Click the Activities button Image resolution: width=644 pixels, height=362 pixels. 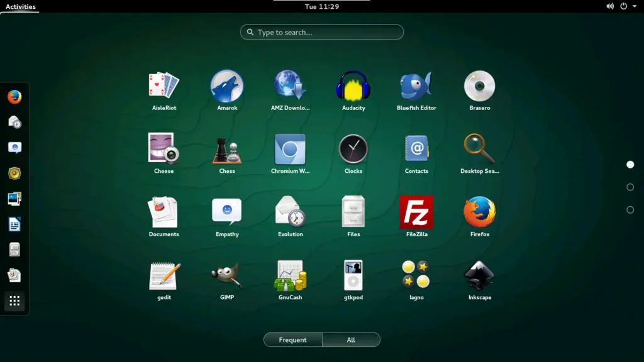coord(21,6)
